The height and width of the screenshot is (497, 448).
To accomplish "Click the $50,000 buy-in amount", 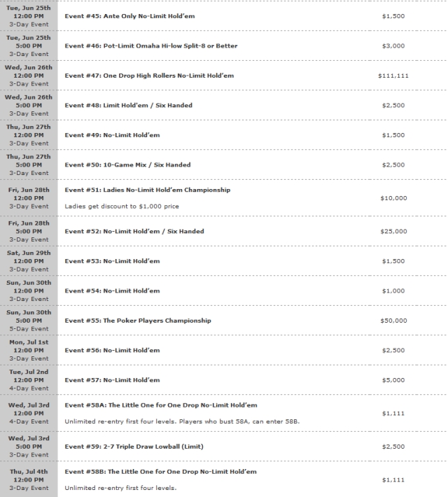I will click(393, 321).
